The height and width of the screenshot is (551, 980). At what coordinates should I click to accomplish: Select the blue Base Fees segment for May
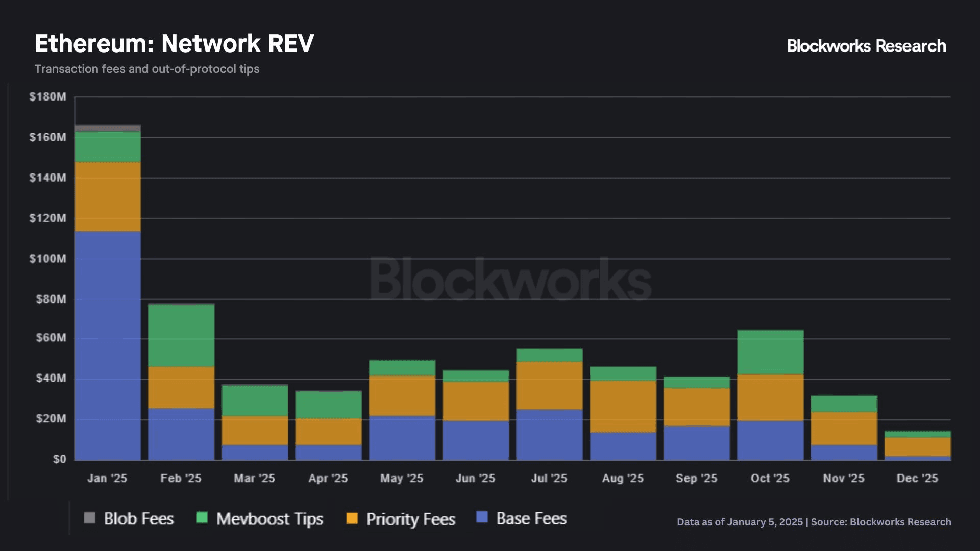click(402, 438)
